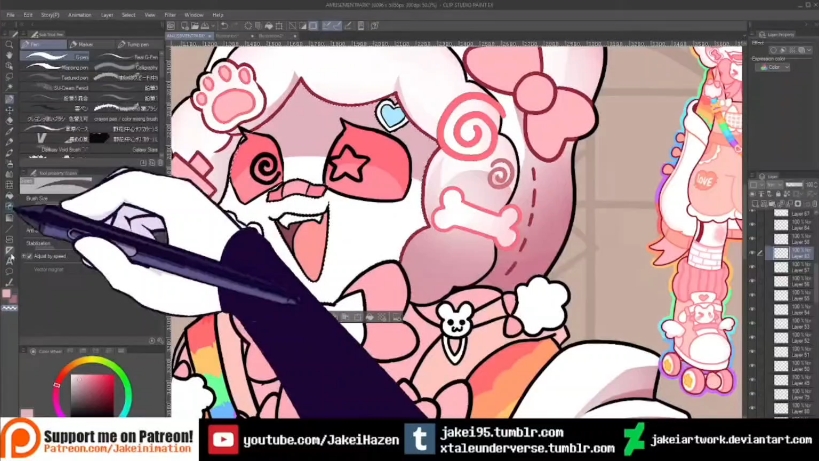Open the Animation menu
Image resolution: width=819 pixels, height=461 pixels.
(79, 15)
